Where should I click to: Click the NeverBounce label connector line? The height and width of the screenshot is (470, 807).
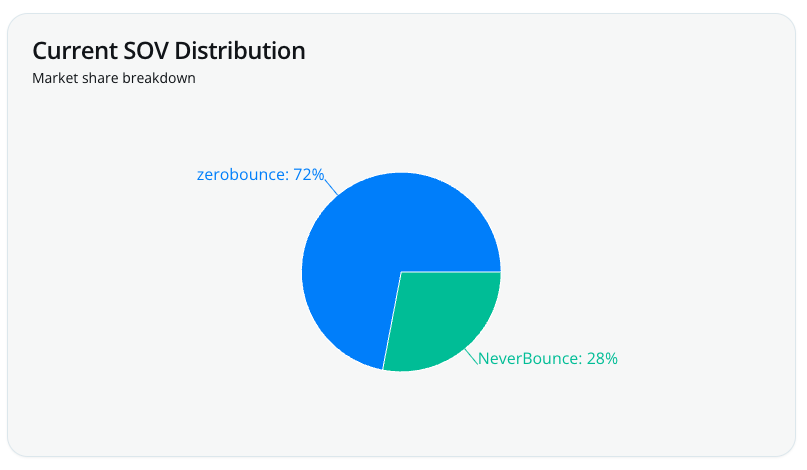click(472, 357)
